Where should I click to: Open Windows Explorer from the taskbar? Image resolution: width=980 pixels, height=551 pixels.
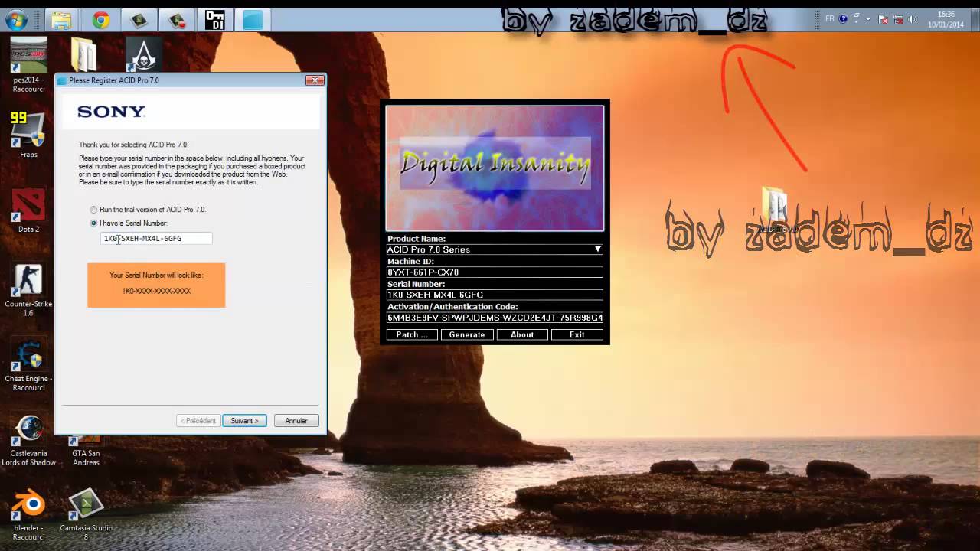pos(61,20)
